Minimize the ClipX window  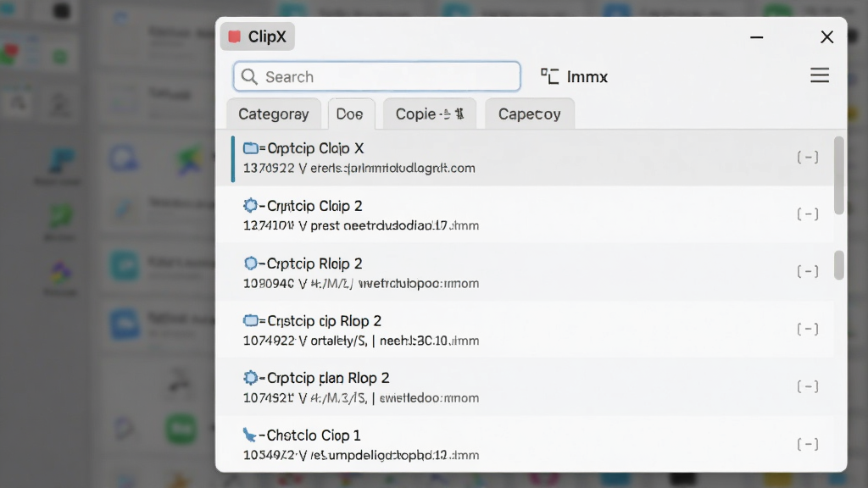[757, 37]
